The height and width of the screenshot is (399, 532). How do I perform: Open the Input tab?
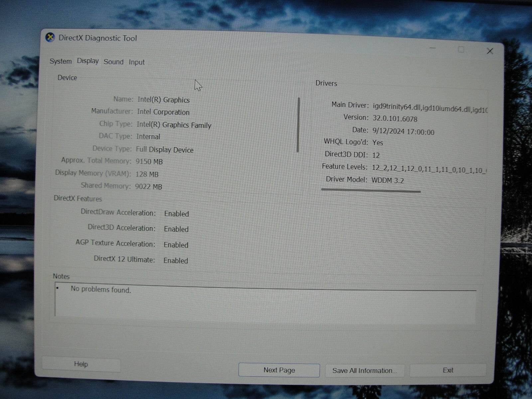tap(136, 62)
